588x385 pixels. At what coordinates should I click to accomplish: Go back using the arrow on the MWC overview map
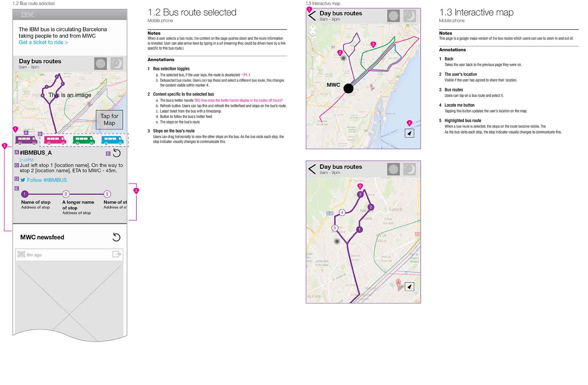point(312,16)
